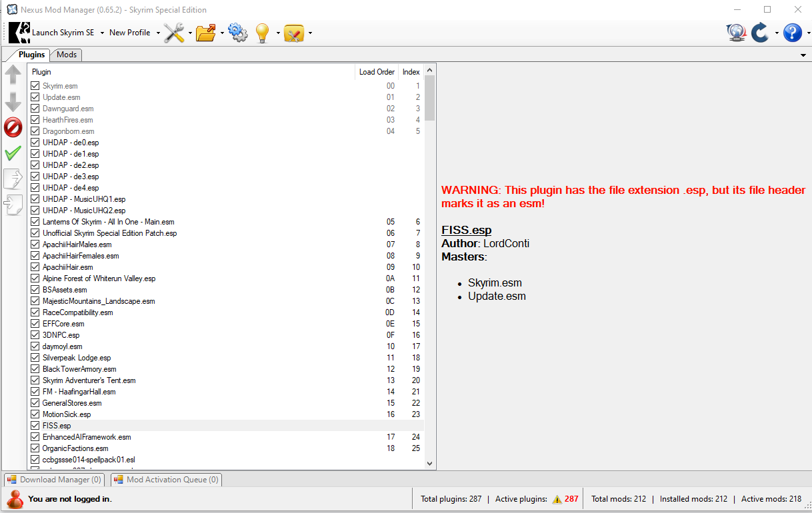Move plugin up with the up arrow
Screen dimensions: 812x513
pos(13,75)
